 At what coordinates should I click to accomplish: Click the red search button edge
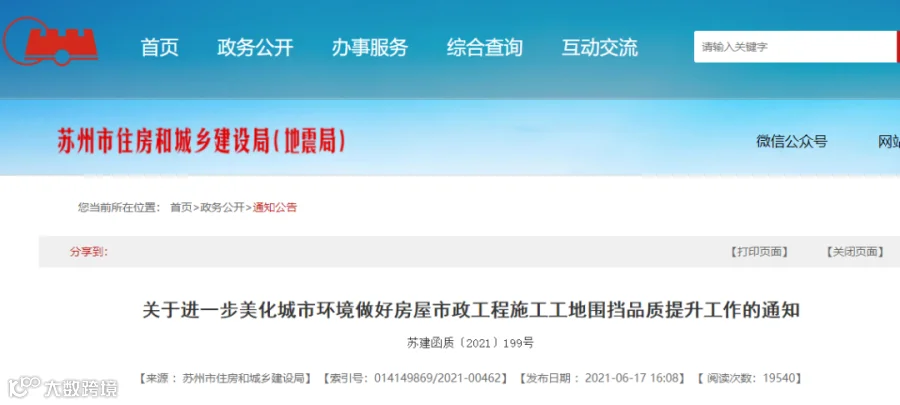(x=898, y=47)
